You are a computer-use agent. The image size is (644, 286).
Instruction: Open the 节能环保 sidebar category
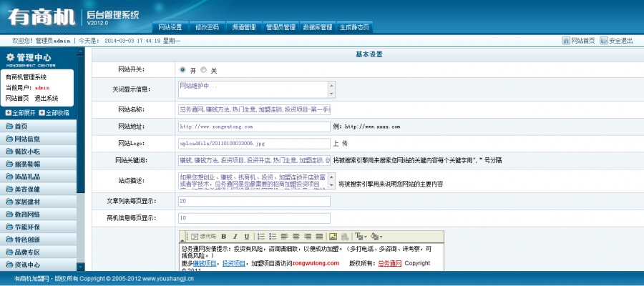38,227
